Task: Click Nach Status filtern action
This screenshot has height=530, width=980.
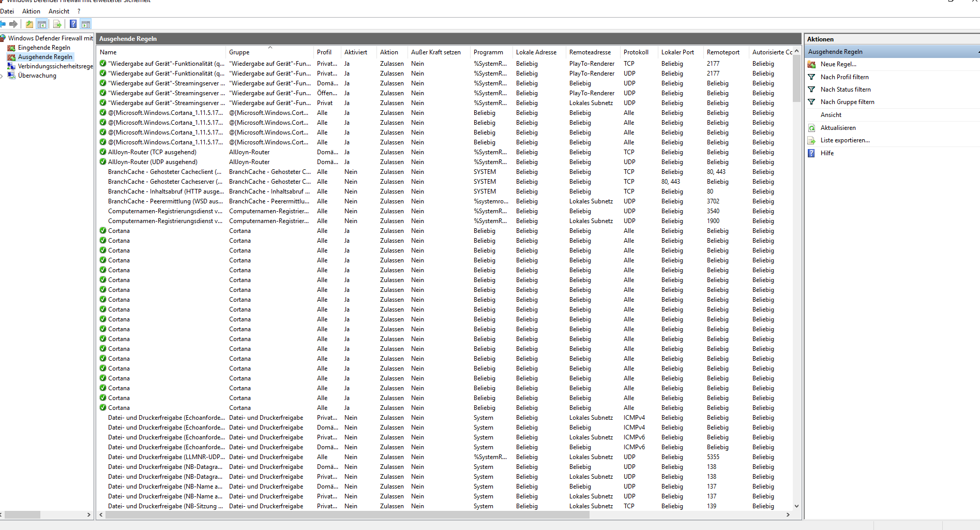Action: [846, 90]
